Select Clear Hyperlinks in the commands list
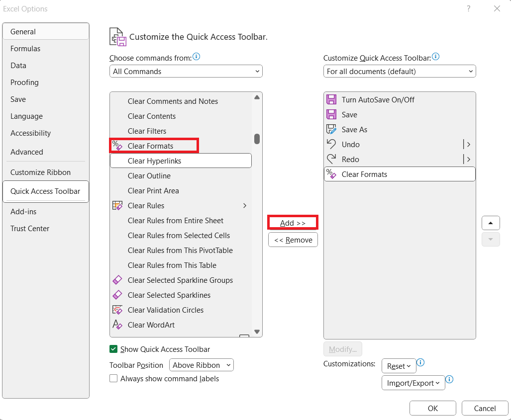This screenshot has width=511, height=420. (x=181, y=161)
